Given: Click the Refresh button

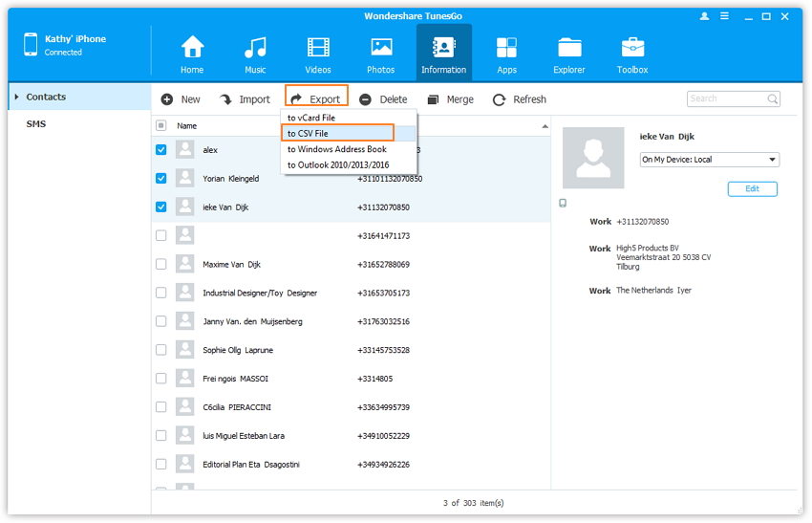Looking at the screenshot, I should click(520, 99).
